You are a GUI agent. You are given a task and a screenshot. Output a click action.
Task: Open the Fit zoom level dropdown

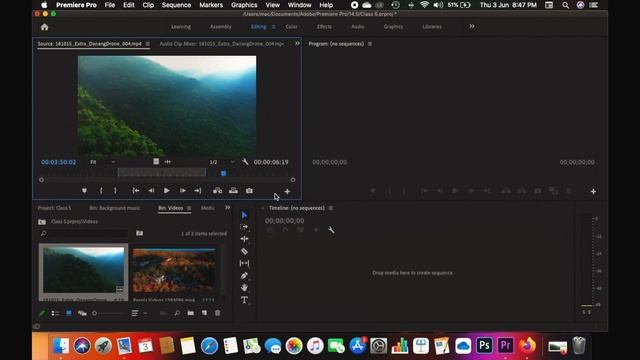(x=103, y=162)
